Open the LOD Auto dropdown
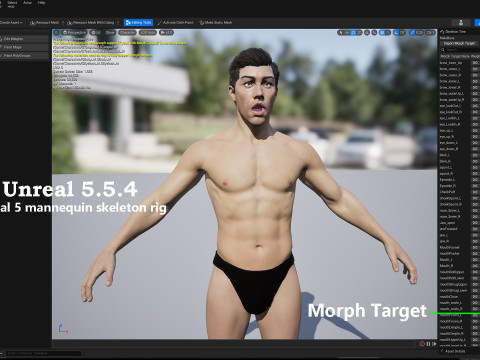This screenshot has height=360, width=480. tap(148, 32)
